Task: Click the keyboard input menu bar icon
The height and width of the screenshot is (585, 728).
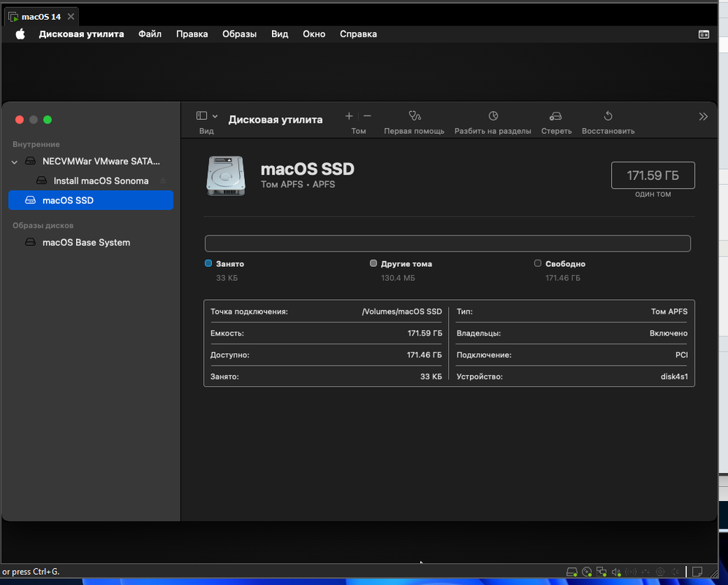Action: pyautogui.click(x=704, y=34)
